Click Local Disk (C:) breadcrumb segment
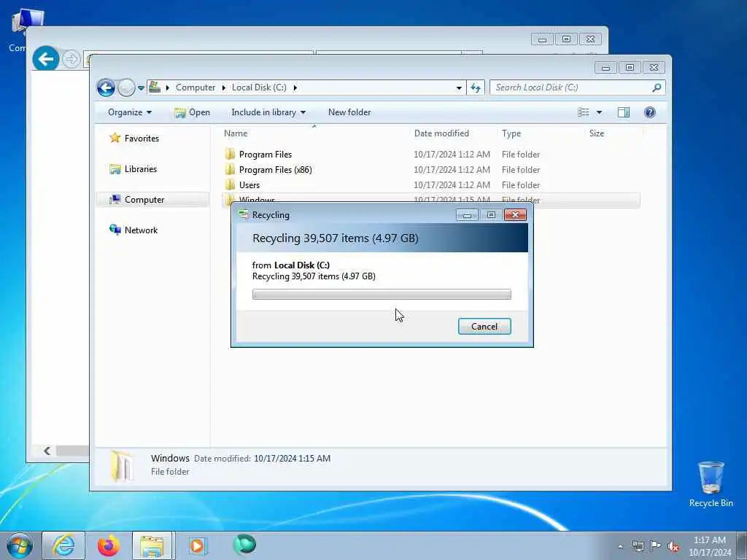 pos(259,87)
